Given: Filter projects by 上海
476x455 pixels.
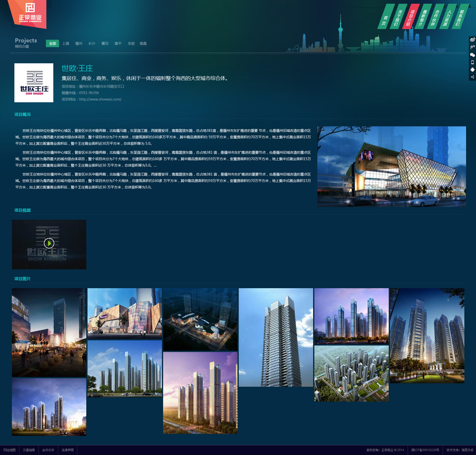Looking at the screenshot, I should click(66, 44).
